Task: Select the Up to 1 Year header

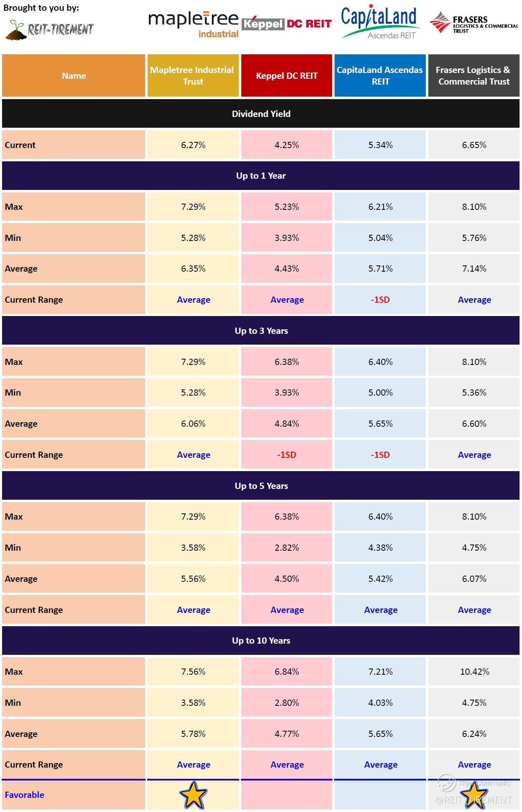Action: click(261, 176)
